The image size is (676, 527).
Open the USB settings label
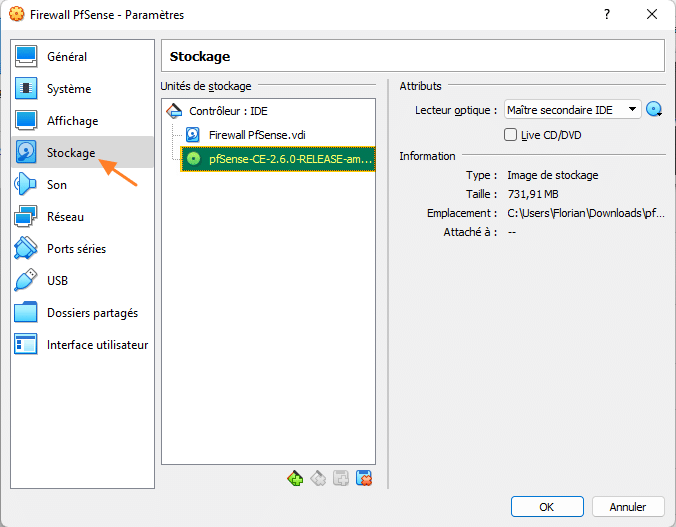click(x=57, y=281)
